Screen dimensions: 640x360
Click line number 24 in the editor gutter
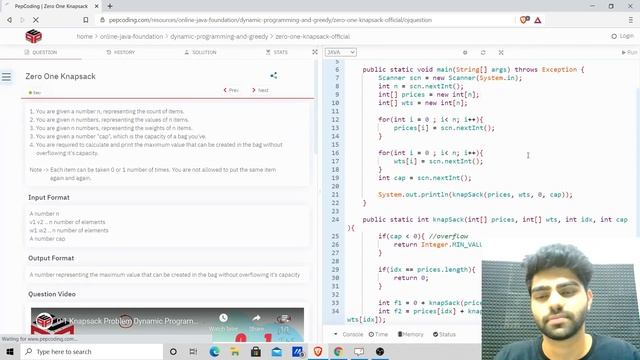pyautogui.click(x=335, y=220)
